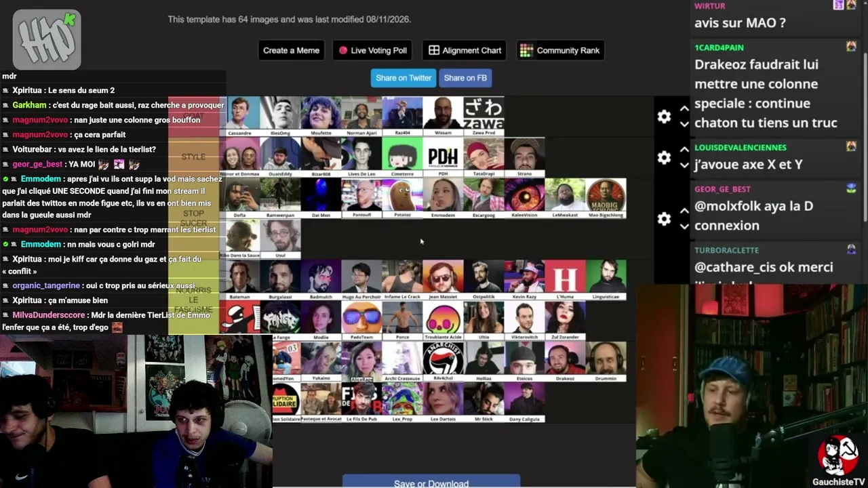
Task: Move the STYLE tier row down
Action: (684, 165)
